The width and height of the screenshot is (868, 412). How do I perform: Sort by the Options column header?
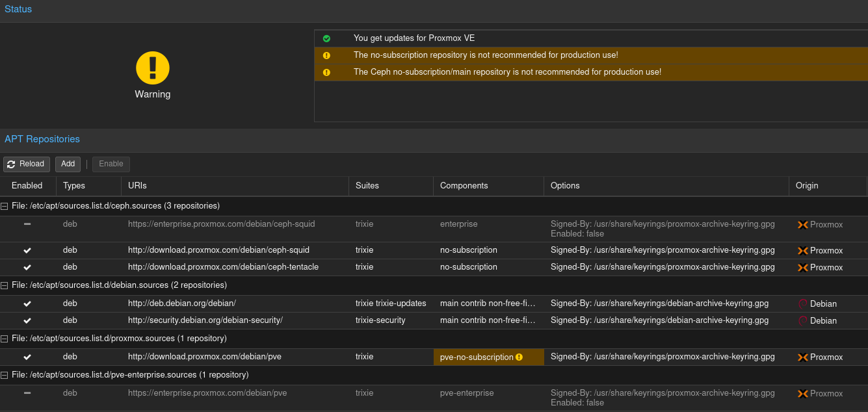point(666,186)
